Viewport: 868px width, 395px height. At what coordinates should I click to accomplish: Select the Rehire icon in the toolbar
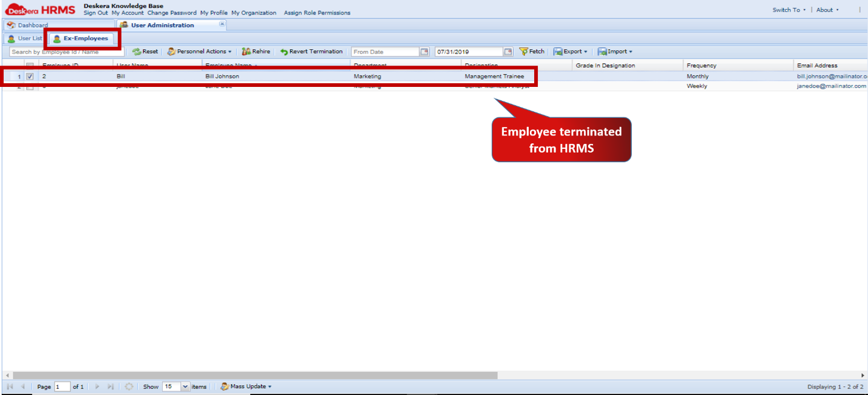pyautogui.click(x=245, y=52)
